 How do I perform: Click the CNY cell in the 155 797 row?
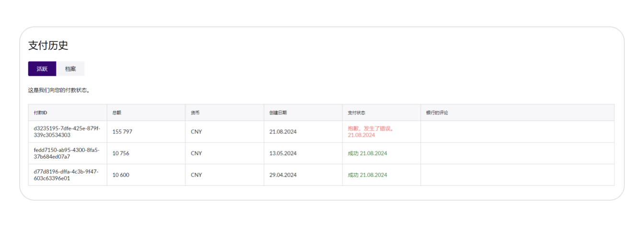[196, 132]
